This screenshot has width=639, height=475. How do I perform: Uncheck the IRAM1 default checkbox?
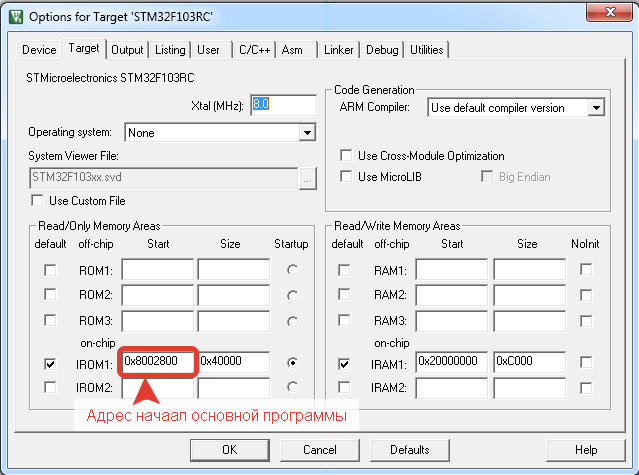tap(344, 364)
